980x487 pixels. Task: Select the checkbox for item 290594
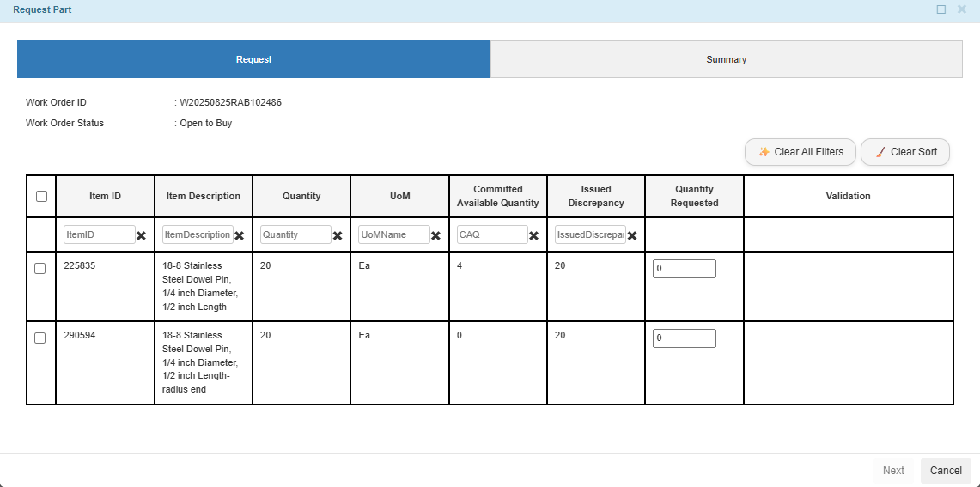(40, 338)
